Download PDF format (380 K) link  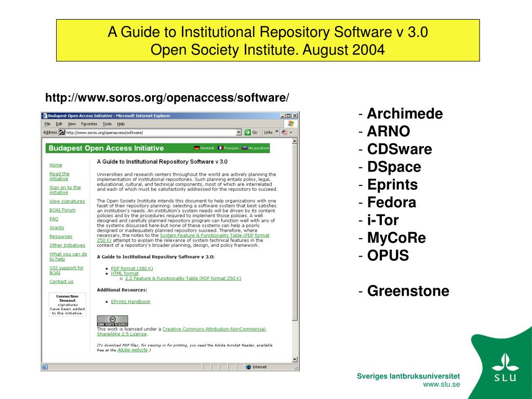click(x=132, y=269)
